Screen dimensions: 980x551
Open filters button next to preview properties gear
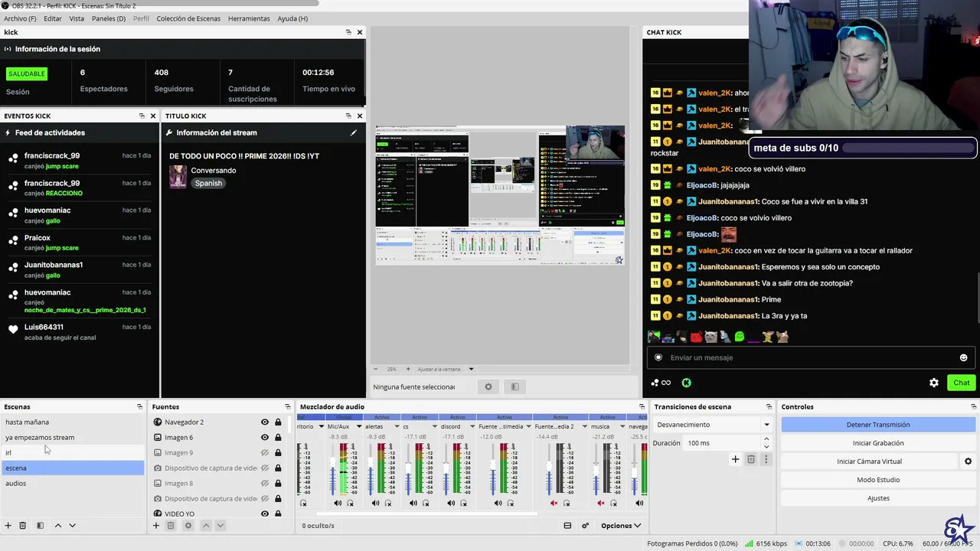click(x=514, y=387)
